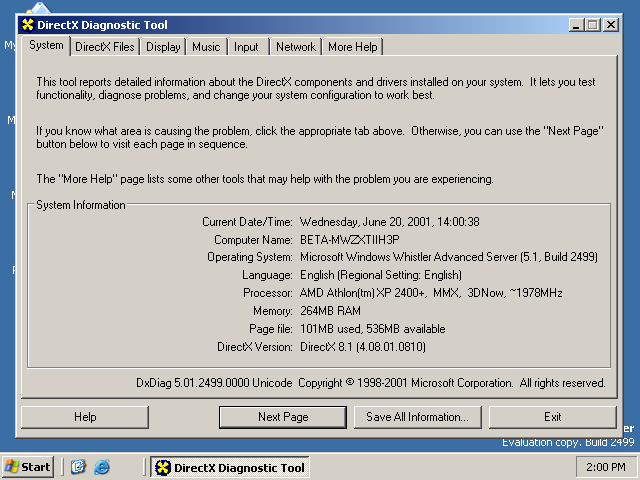Open Internet Explorer from quick launch

pos(101,467)
